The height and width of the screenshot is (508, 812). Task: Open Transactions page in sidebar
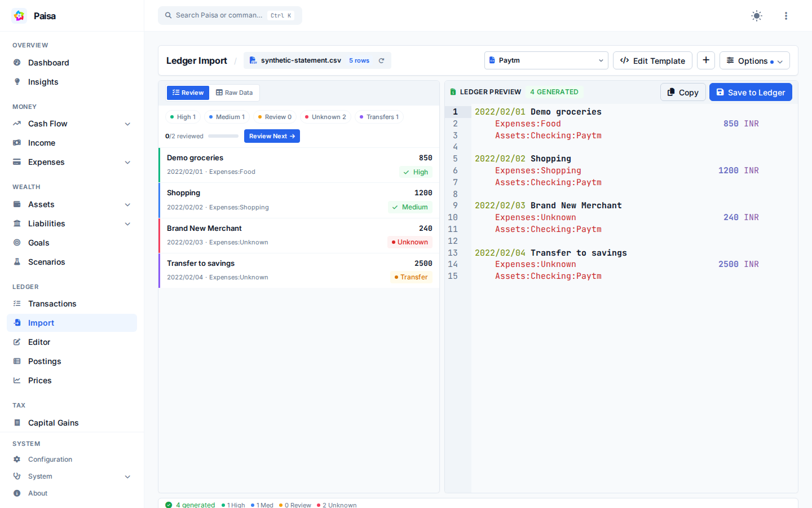point(72,304)
